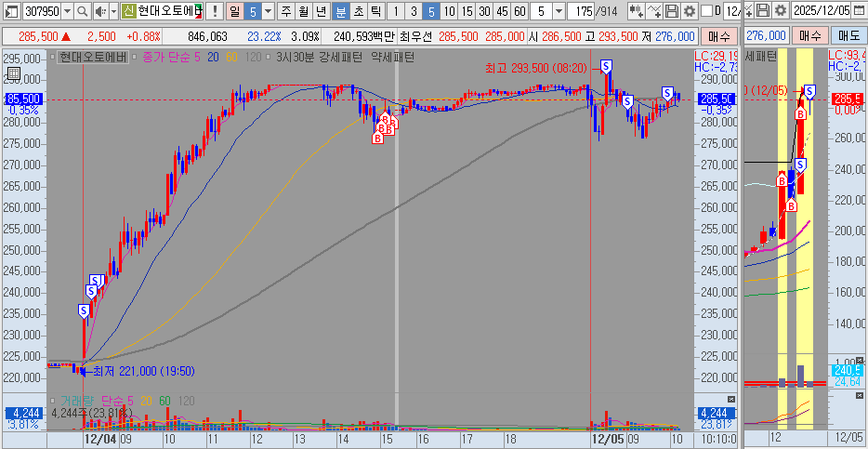Set 10-minute interval button
868x449 pixels.
tap(450, 10)
